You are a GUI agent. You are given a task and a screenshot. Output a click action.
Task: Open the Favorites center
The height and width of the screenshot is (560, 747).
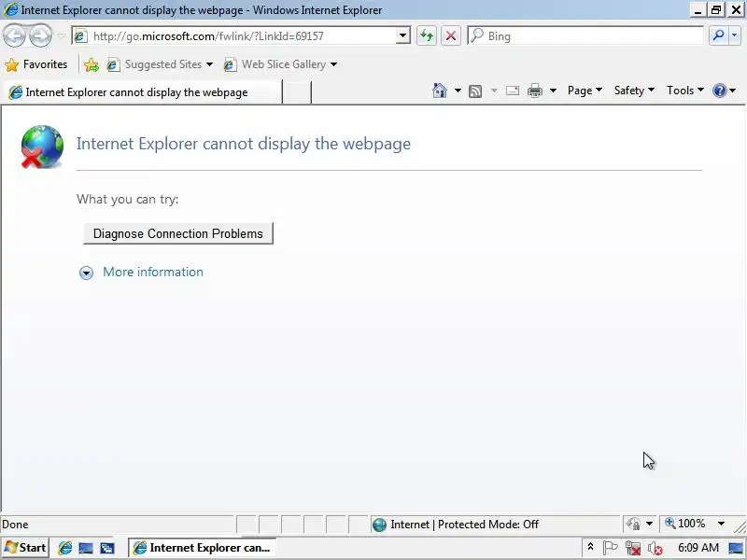tap(36, 64)
